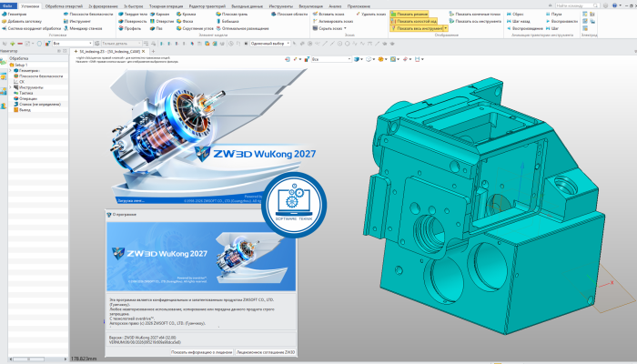Screen dimensions: 637x364
Task: Click the red minus icon in the toolbar
Action: (x=20, y=44)
